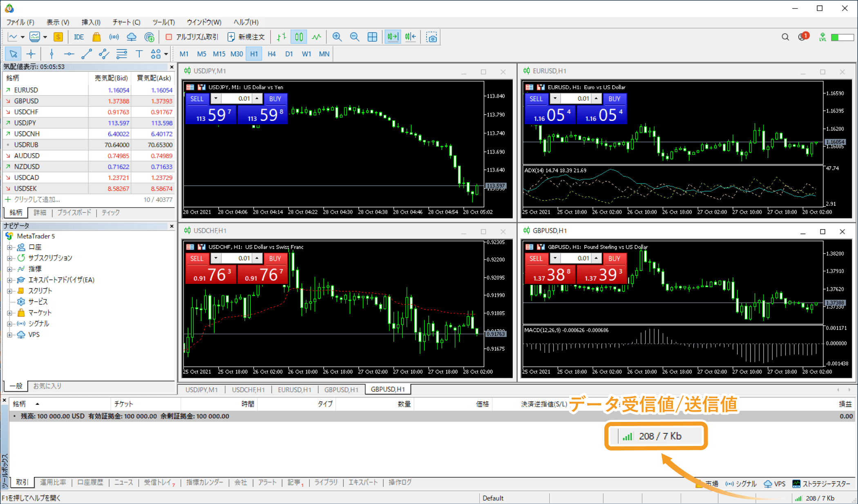Image resolution: width=858 pixels, height=504 pixels.
Task: Switch to the USDCHF,H1 chart tab
Action: click(x=248, y=390)
